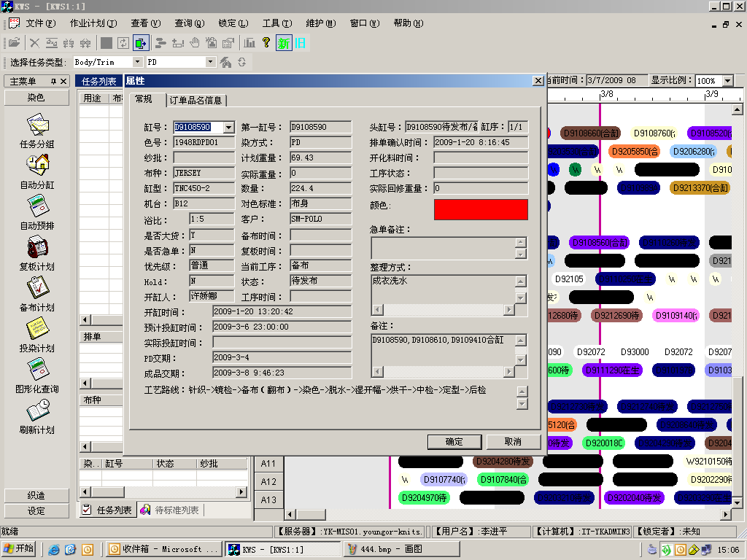Viewport: 747px width, 560px height.
Task: Select the 备布计划 clipboard icon
Action: [36, 289]
